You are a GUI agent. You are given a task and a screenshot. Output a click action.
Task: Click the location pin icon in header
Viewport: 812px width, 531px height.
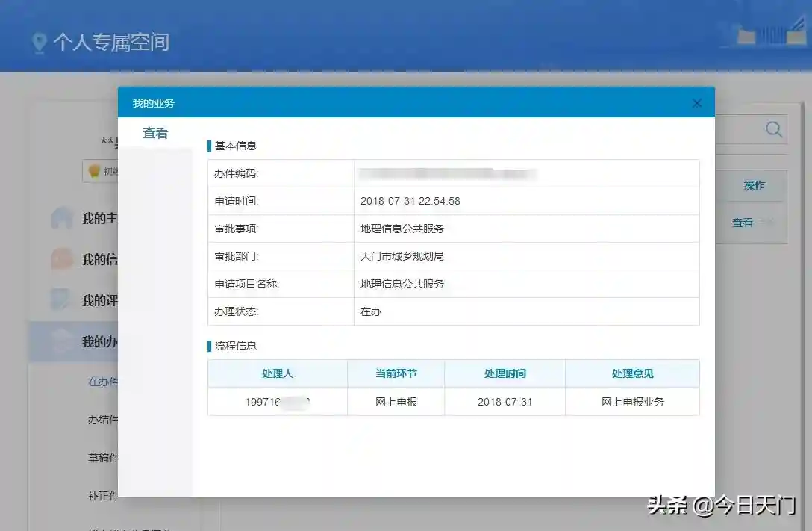(39, 43)
